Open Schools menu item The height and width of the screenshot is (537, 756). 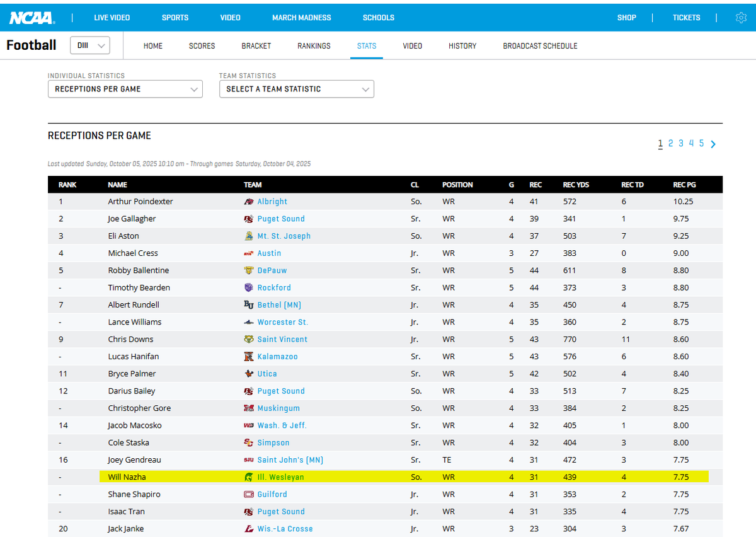379,18
